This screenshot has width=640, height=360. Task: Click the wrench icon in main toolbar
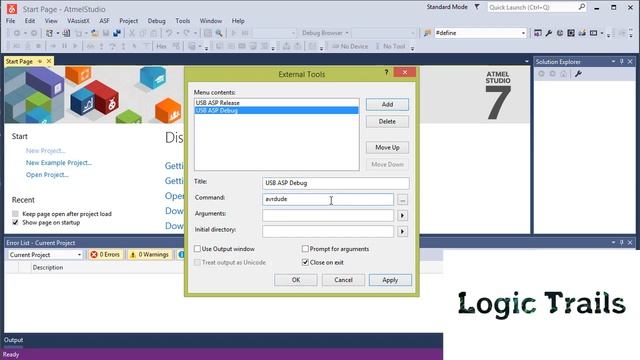coord(549,33)
